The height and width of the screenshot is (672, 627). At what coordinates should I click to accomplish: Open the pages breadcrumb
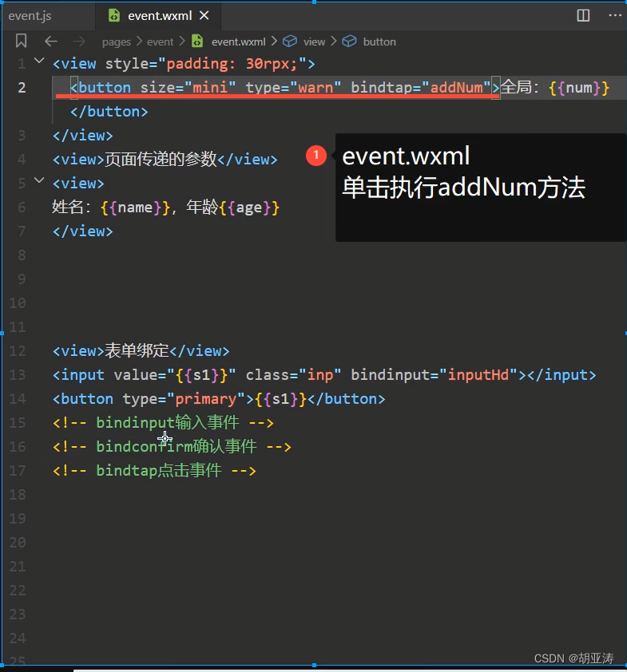point(117,42)
